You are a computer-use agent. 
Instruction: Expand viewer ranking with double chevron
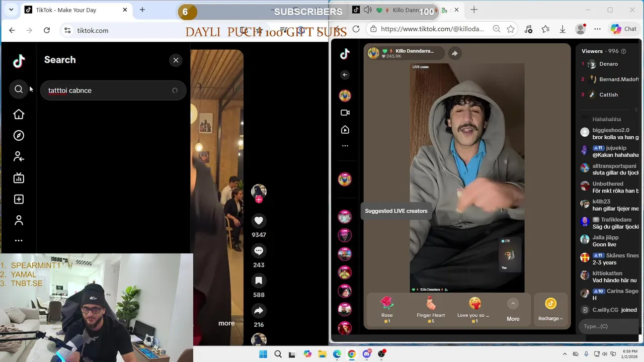636,110
